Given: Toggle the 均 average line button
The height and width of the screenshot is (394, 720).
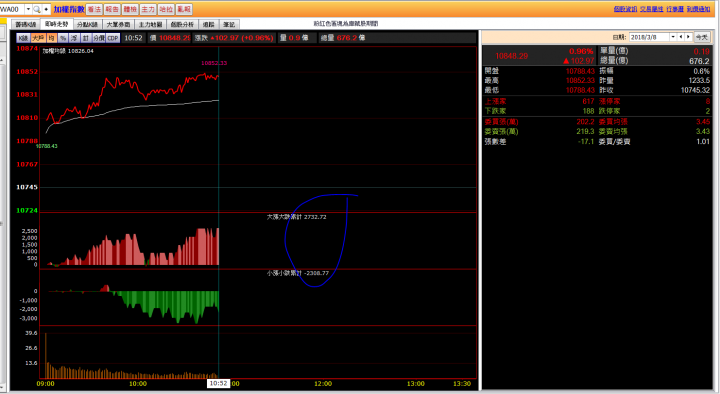Looking at the screenshot, I should [51, 38].
